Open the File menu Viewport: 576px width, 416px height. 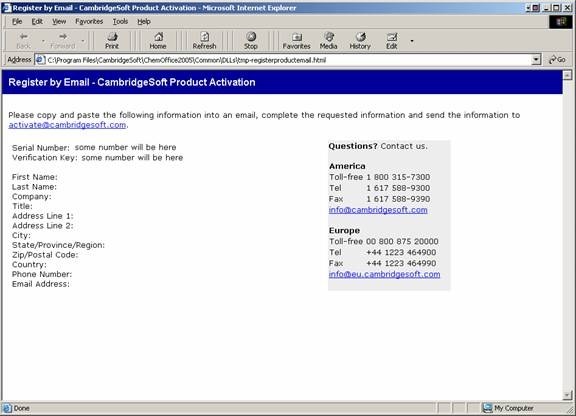[x=17, y=22]
